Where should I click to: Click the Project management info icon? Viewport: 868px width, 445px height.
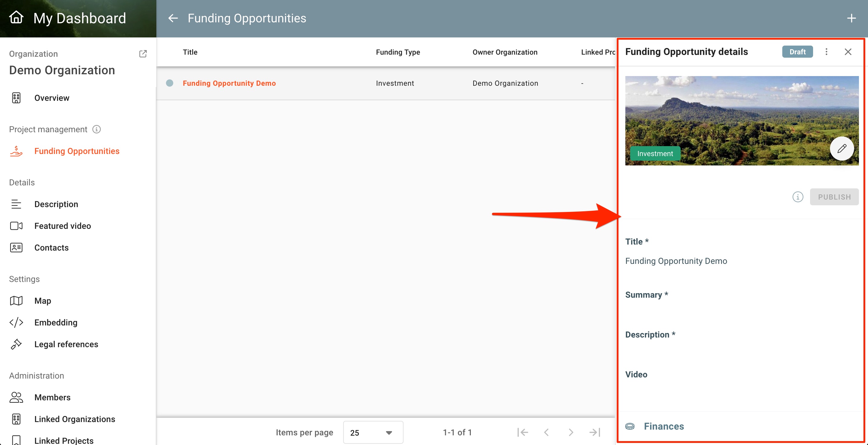tap(97, 130)
